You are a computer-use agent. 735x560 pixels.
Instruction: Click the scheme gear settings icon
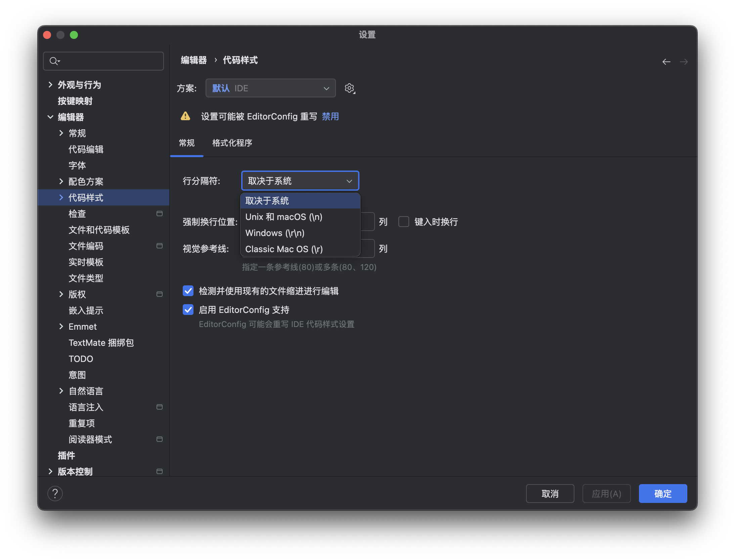[x=349, y=88]
